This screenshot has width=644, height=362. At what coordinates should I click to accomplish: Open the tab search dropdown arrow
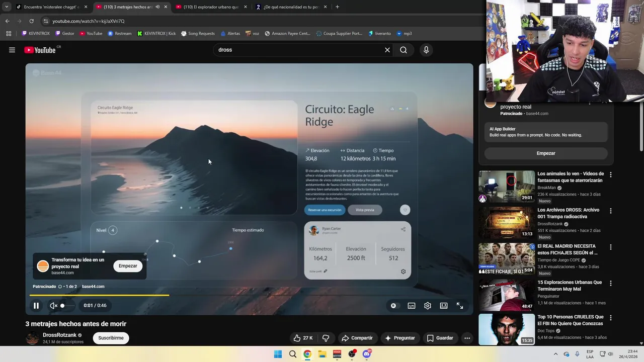6,7
